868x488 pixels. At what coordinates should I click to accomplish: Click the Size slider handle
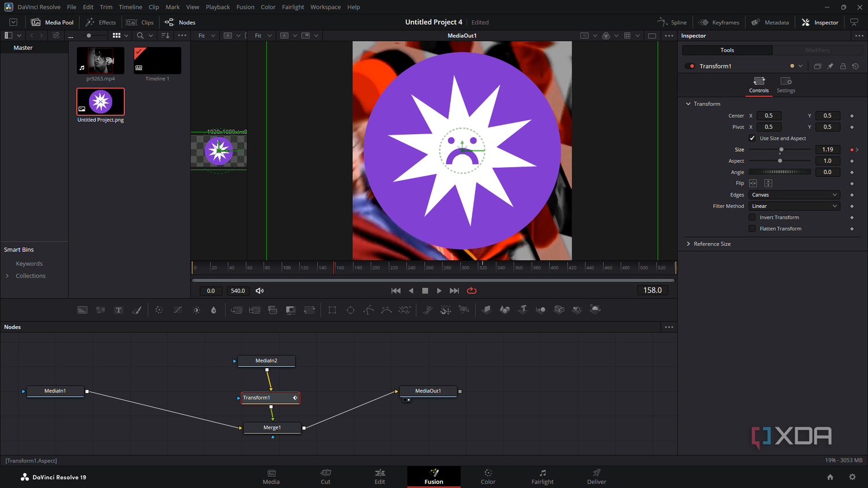point(781,150)
